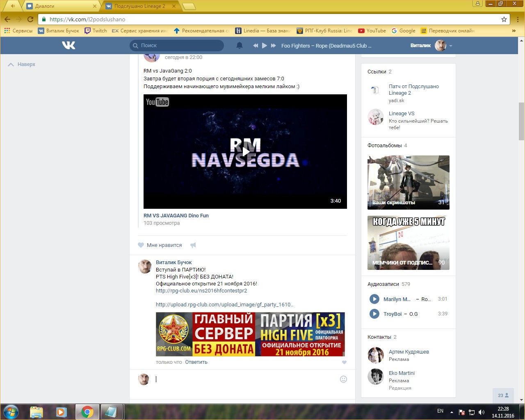525x420 pixels.
Task: Bookmark page with star icon
Action: [504, 19]
